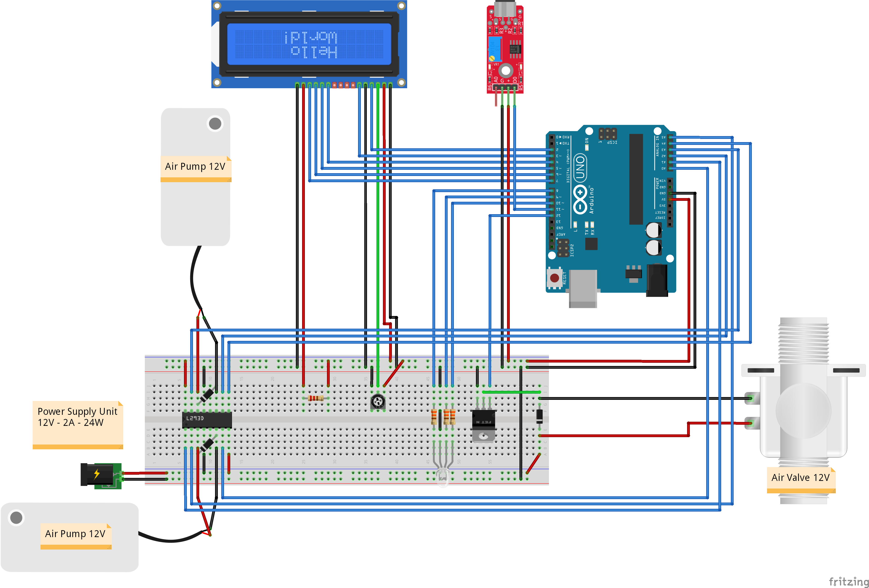This screenshot has height=588, width=869.
Task: Click the LCD screen text area
Action: tap(310, 44)
